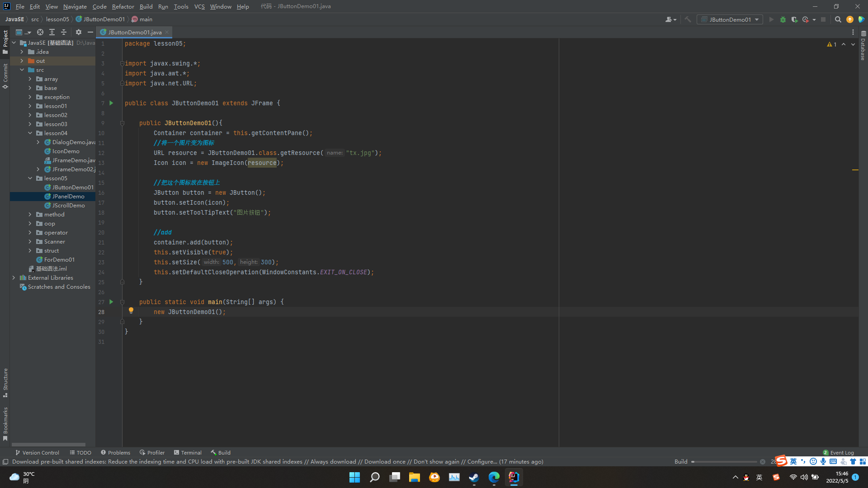Toggle the Bookmarks side panel
The height and width of the screenshot is (488, 868).
point(5,423)
